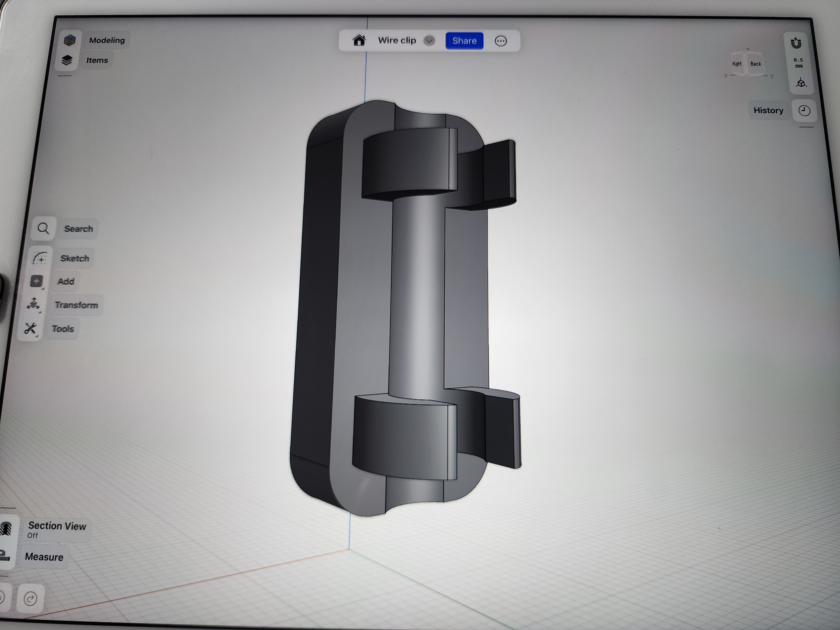The width and height of the screenshot is (840, 630).
Task: Click the Search label
Action: pyautogui.click(x=79, y=229)
